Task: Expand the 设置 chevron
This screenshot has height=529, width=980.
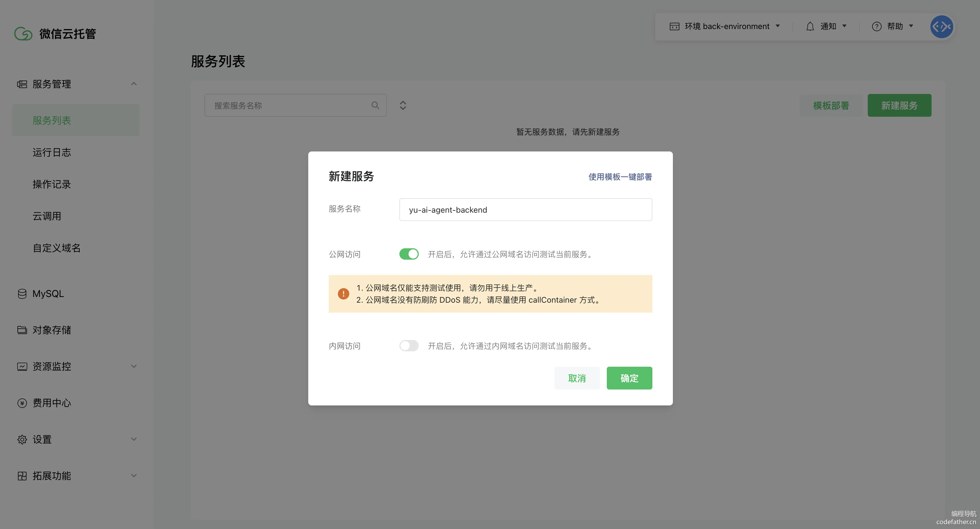Action: click(x=134, y=439)
